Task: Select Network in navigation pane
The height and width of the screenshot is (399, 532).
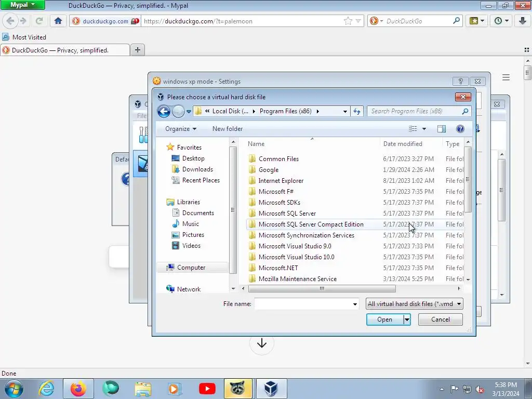Action: [x=189, y=289]
